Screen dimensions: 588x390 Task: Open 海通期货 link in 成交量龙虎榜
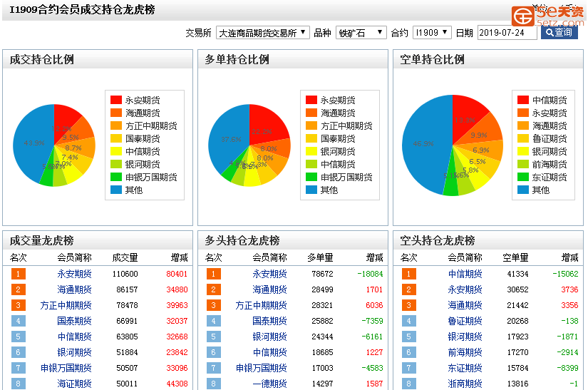(74, 289)
